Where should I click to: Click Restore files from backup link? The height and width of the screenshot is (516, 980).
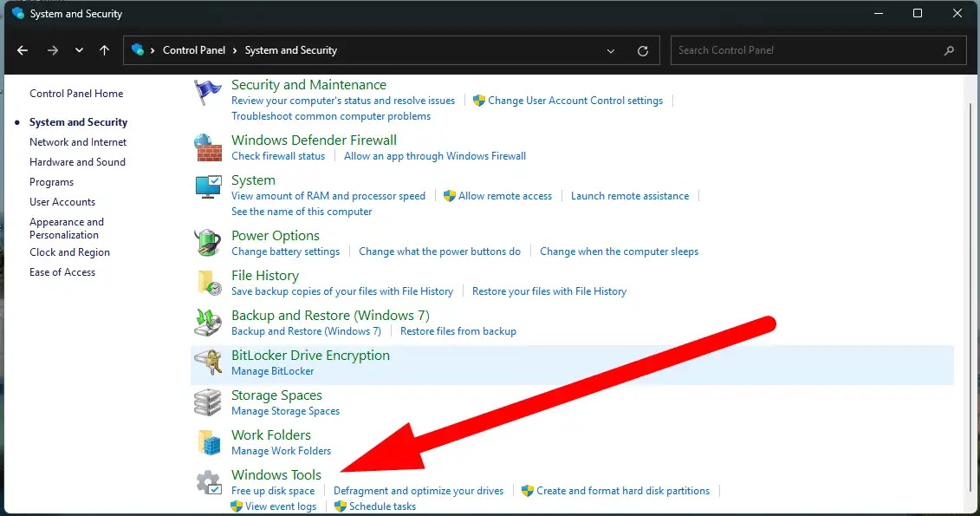(x=458, y=331)
